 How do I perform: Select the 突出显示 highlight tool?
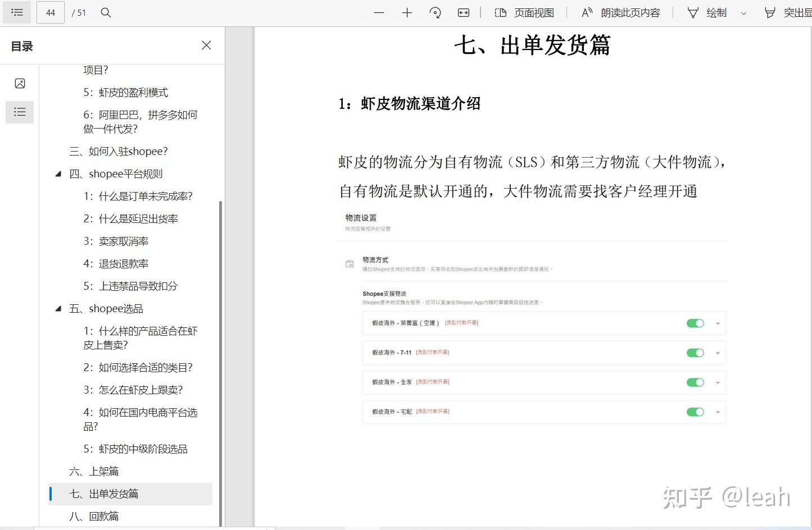pyautogui.click(x=788, y=12)
